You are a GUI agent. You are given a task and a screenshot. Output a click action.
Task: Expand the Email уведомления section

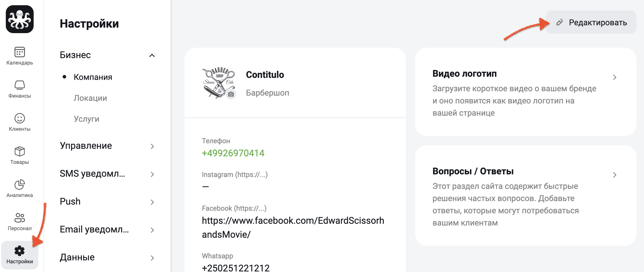click(107, 230)
